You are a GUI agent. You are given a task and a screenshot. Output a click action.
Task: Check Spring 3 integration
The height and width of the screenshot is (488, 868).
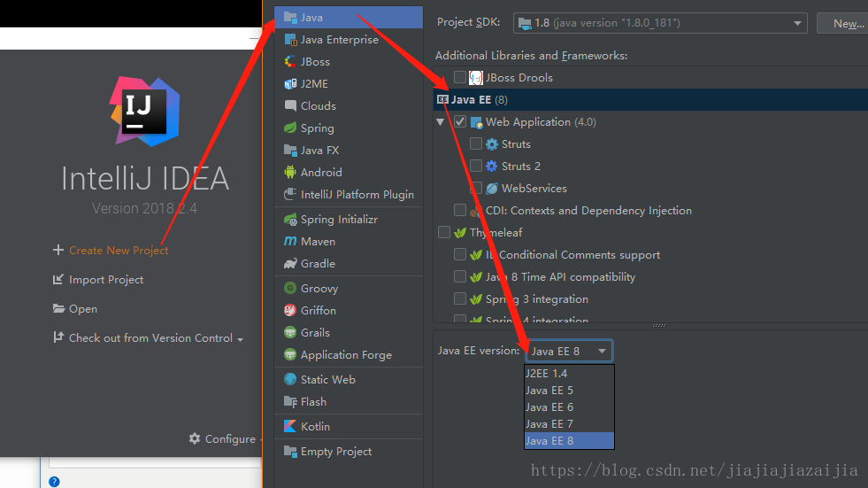459,298
